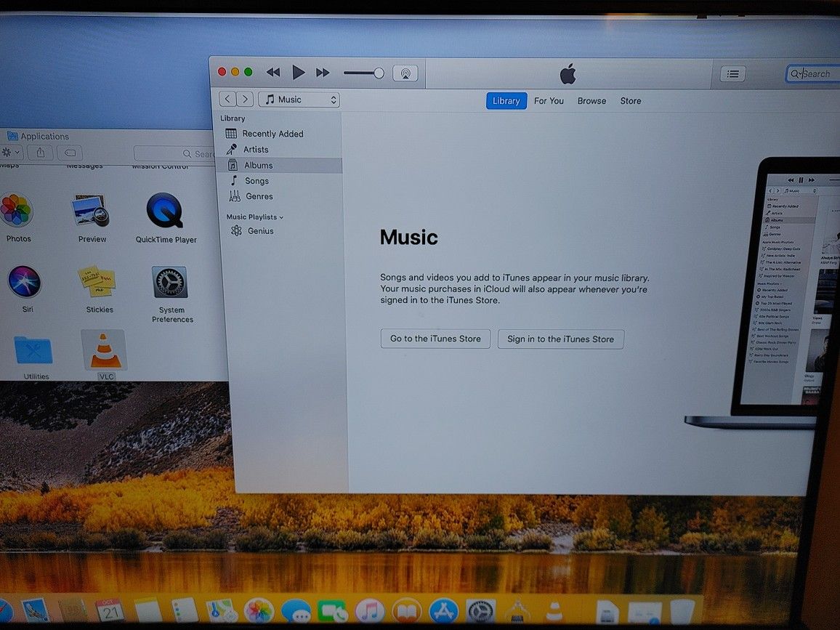Image resolution: width=840 pixels, height=630 pixels.
Task: Open Photos from the Dock
Action: (x=259, y=610)
